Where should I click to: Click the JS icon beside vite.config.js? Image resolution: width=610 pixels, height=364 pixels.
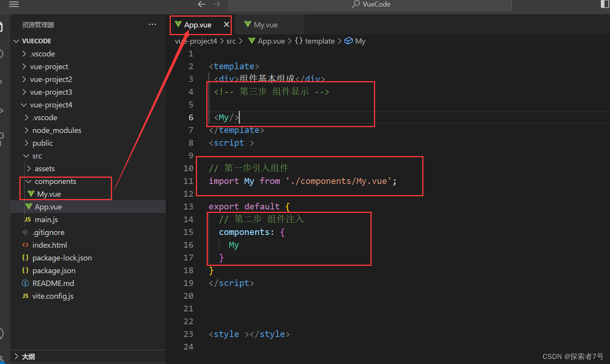coord(25,296)
